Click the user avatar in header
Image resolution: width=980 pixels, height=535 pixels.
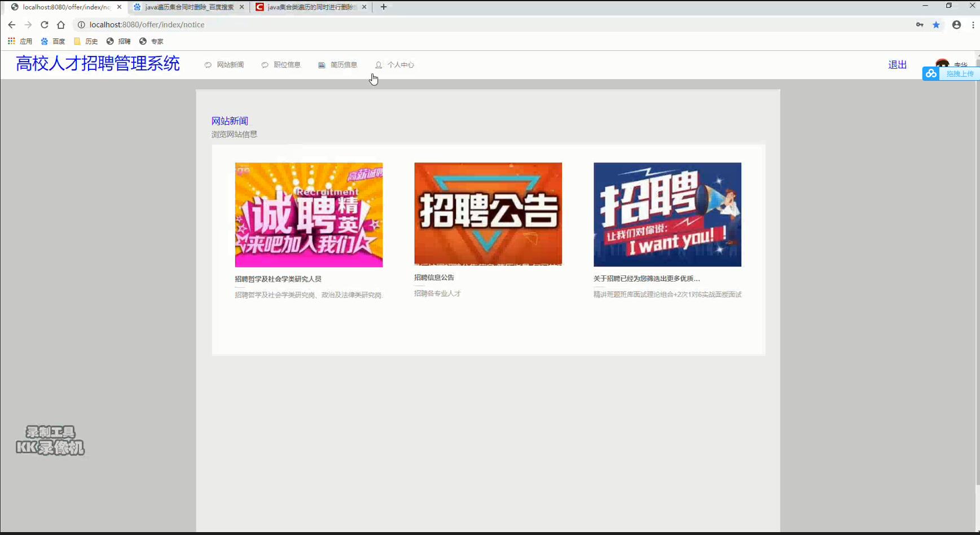(942, 64)
